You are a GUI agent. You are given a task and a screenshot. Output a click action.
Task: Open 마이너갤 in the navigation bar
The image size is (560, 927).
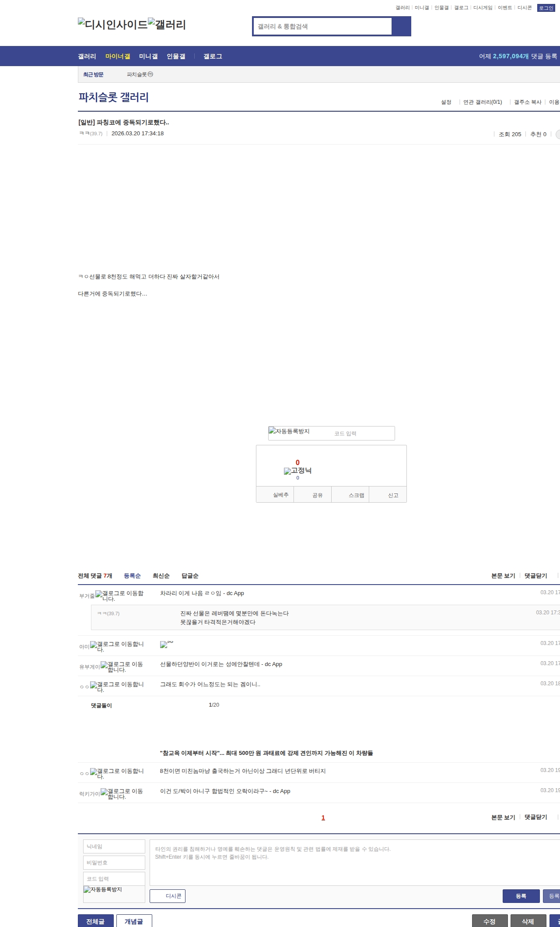[x=118, y=56]
